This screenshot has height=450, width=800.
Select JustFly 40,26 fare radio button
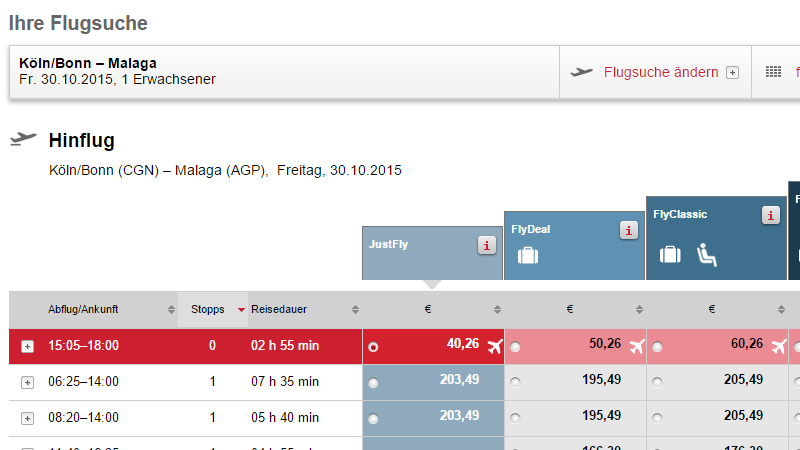373,347
